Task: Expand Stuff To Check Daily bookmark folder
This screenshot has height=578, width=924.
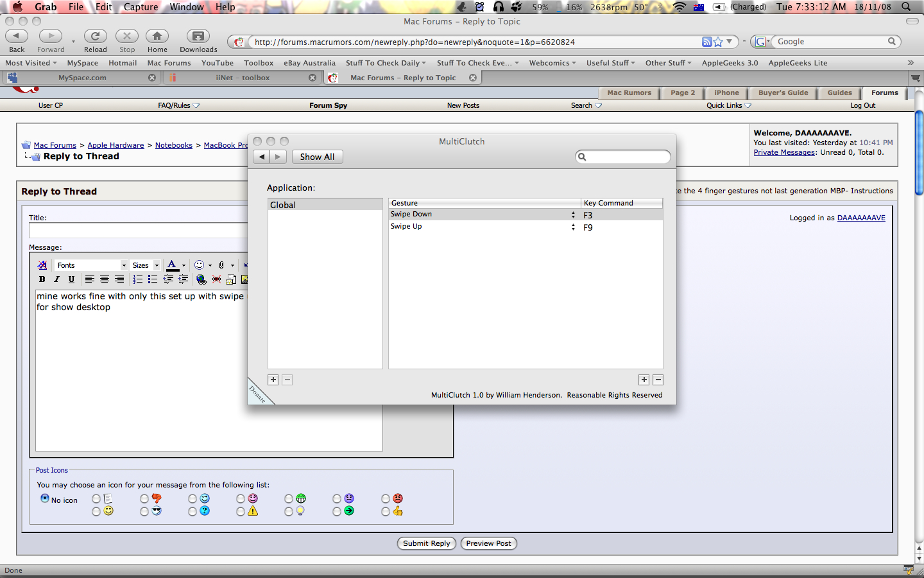Action: (386, 63)
